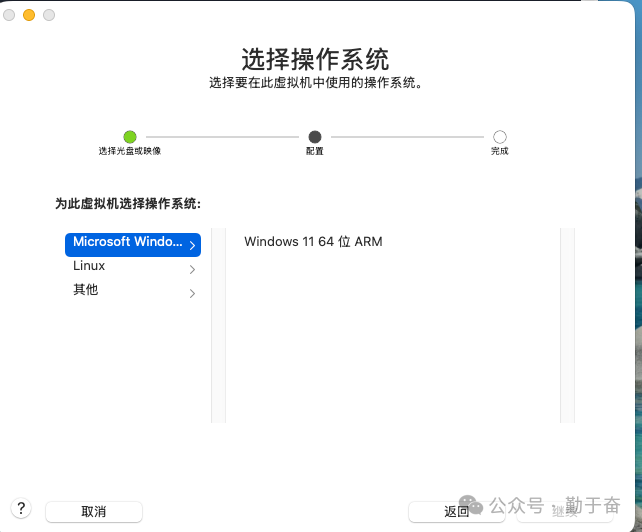This screenshot has height=532, width=642.
Task: Select Linux in the OS list
Action: (133, 269)
